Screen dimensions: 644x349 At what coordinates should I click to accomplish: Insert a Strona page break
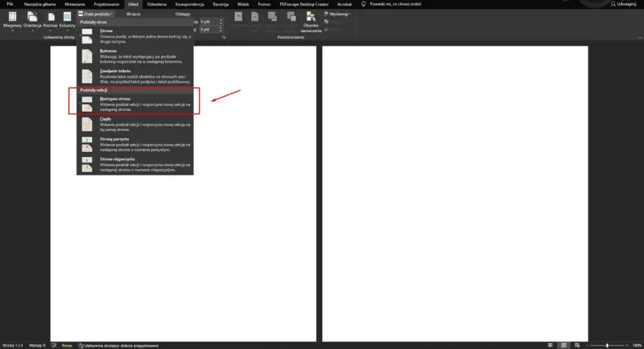point(137,35)
